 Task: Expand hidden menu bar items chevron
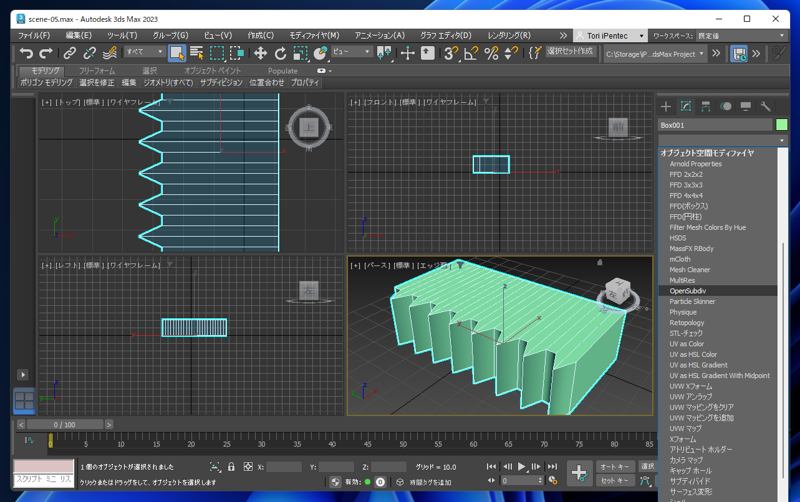point(563,35)
